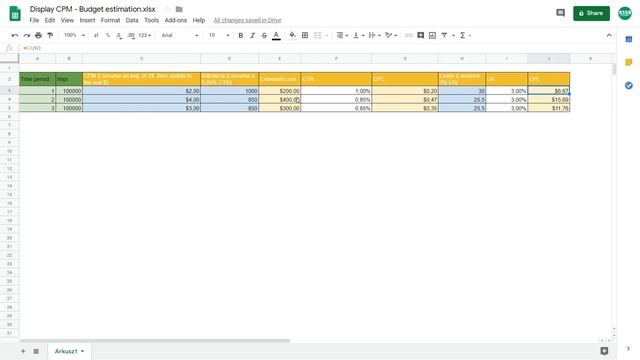Open the Format menu
640x360 pixels.
tap(111, 20)
